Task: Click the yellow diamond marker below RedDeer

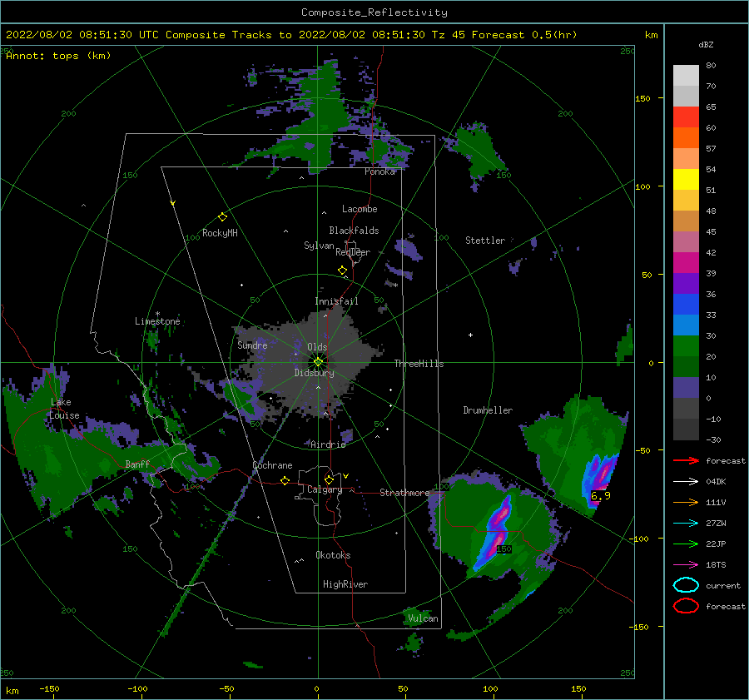Action: click(x=343, y=270)
